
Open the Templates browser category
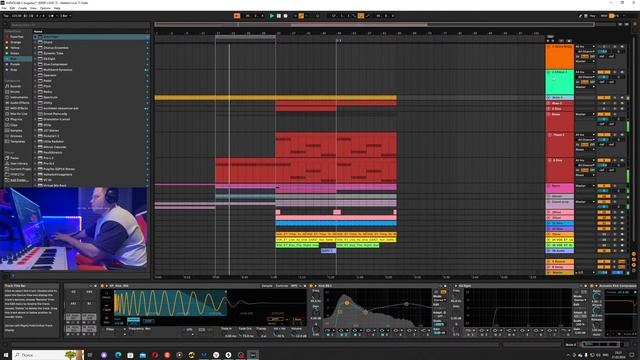point(18,142)
